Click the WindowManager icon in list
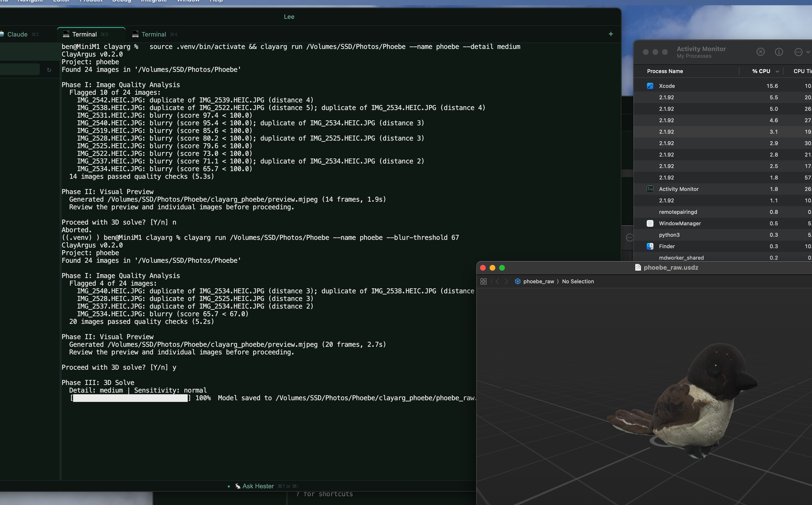 coord(650,223)
